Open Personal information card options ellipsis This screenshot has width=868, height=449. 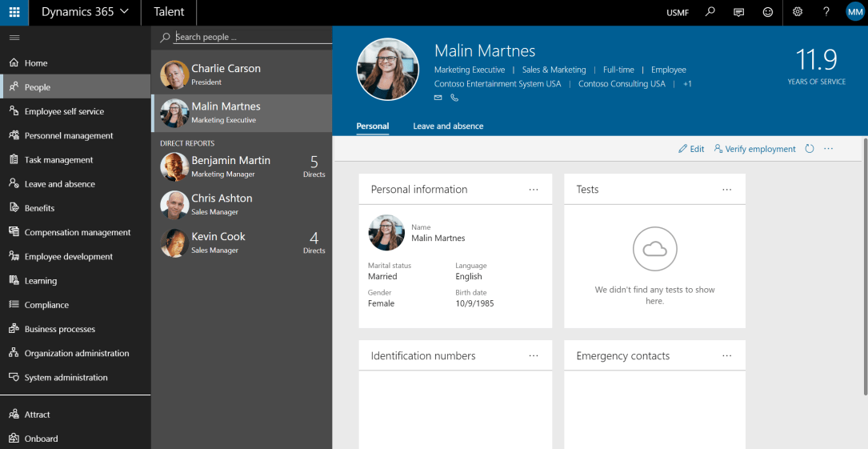(x=534, y=190)
